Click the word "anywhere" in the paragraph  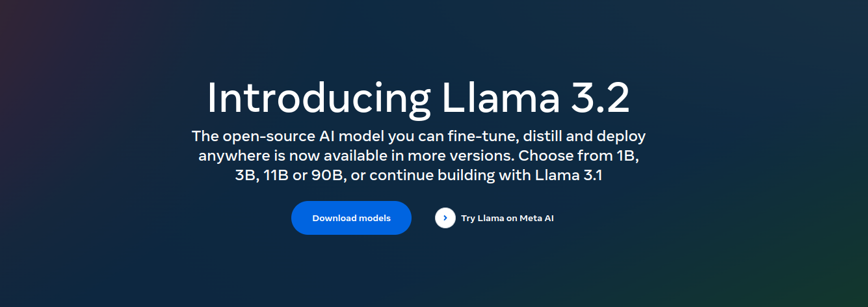(229, 156)
